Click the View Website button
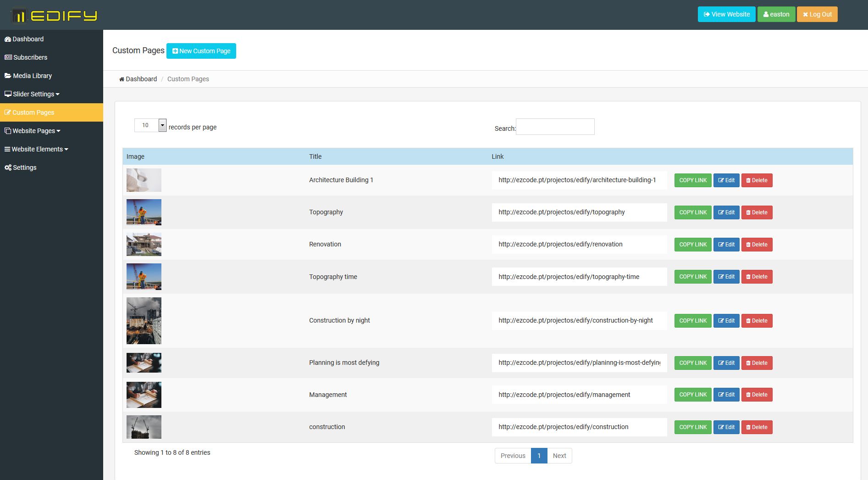This screenshot has height=480, width=868. tap(726, 14)
